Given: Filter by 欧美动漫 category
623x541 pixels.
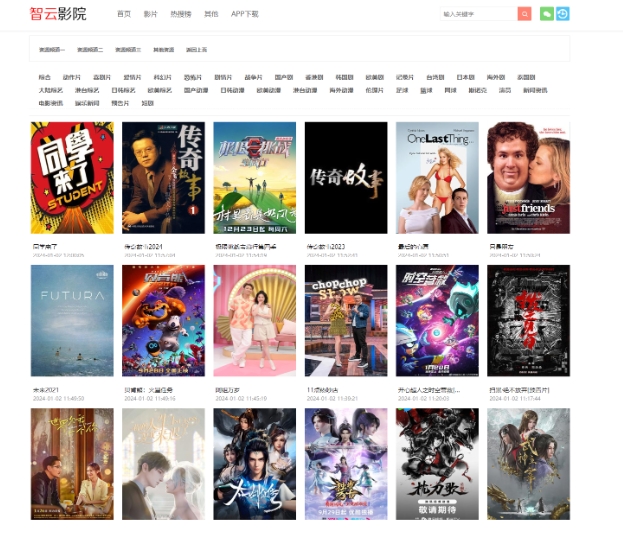Looking at the screenshot, I should 269,91.
